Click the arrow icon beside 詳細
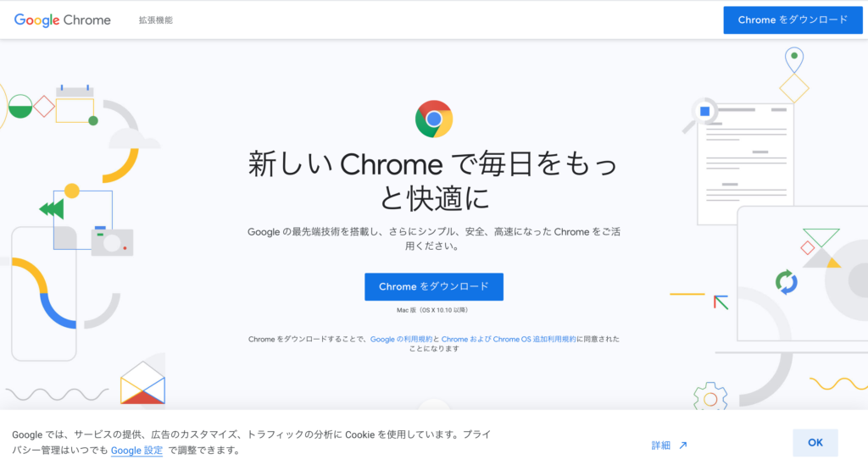This screenshot has height=476, width=868. click(x=683, y=445)
